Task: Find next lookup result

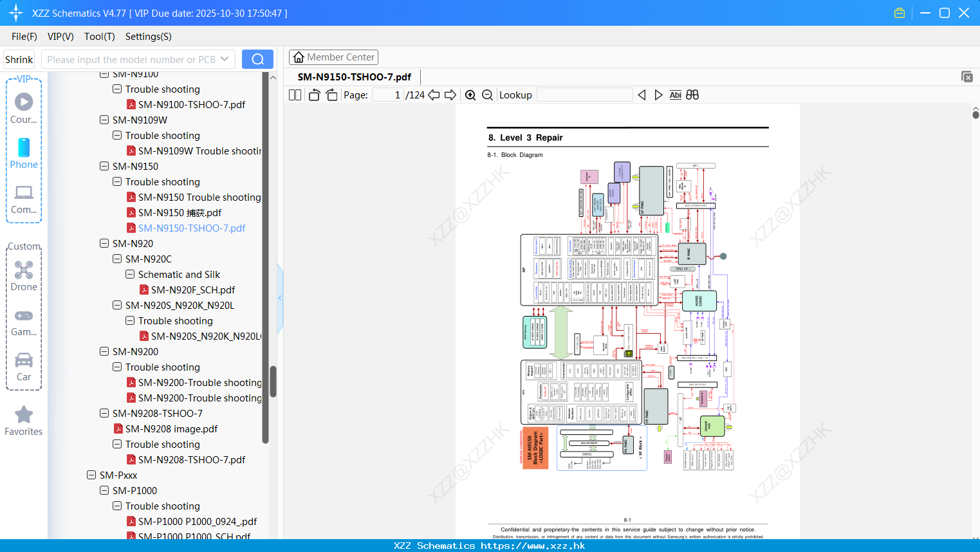Action: tap(658, 95)
